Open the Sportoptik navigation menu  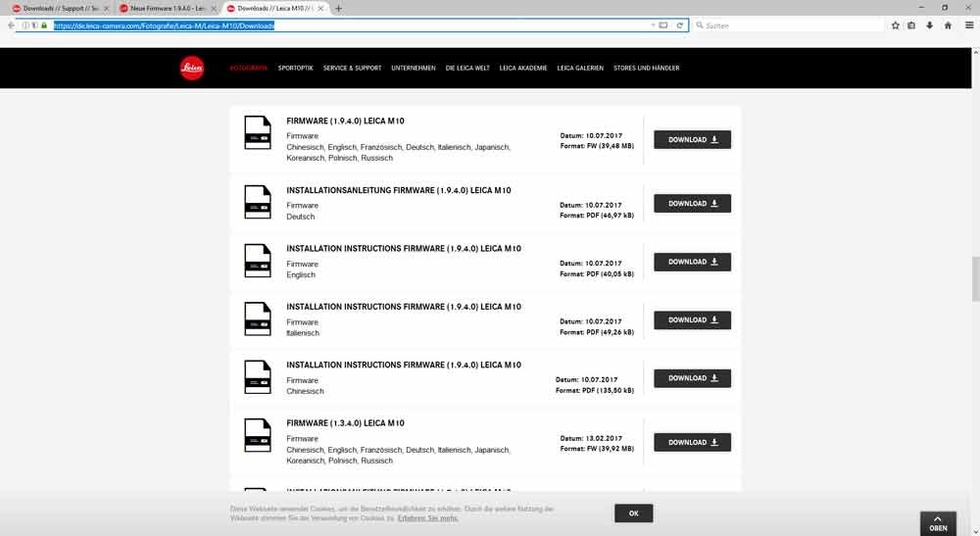(x=295, y=69)
